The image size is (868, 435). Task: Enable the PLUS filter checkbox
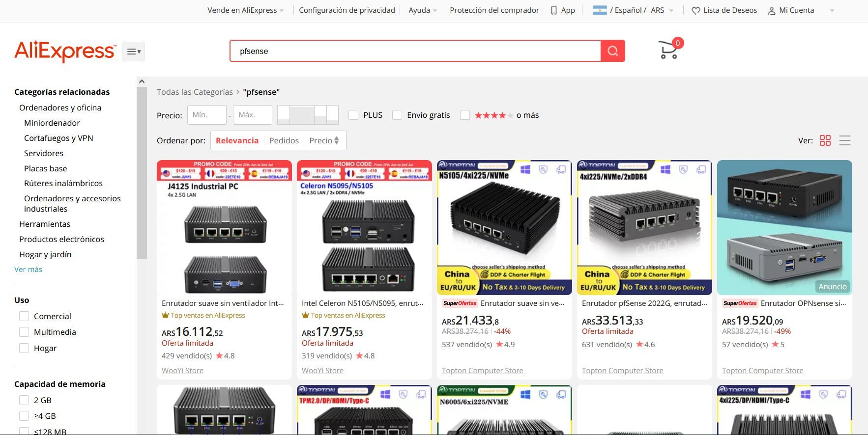click(x=353, y=115)
